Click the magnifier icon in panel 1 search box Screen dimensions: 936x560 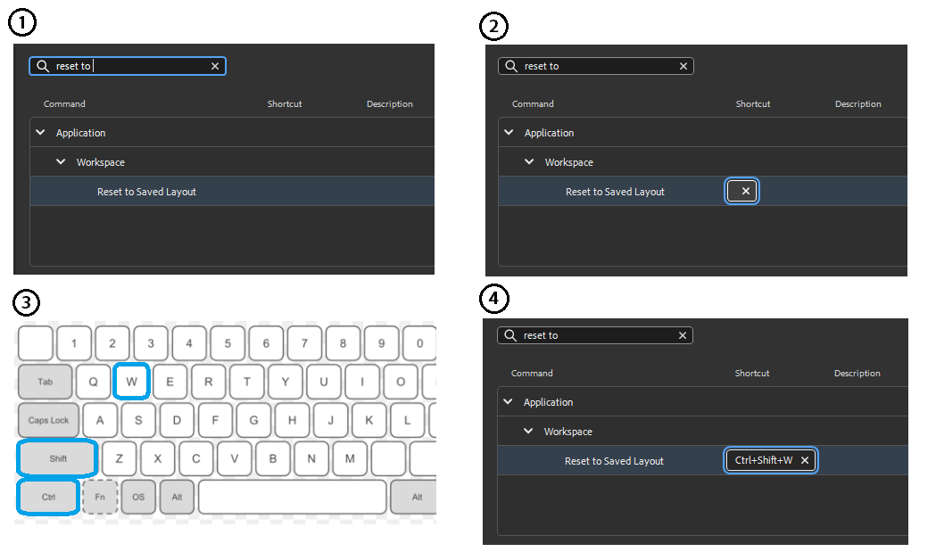click(x=41, y=65)
